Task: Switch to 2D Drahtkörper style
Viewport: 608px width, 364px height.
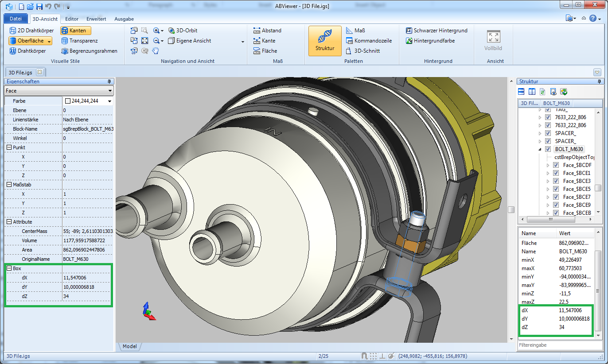Action: click(31, 31)
